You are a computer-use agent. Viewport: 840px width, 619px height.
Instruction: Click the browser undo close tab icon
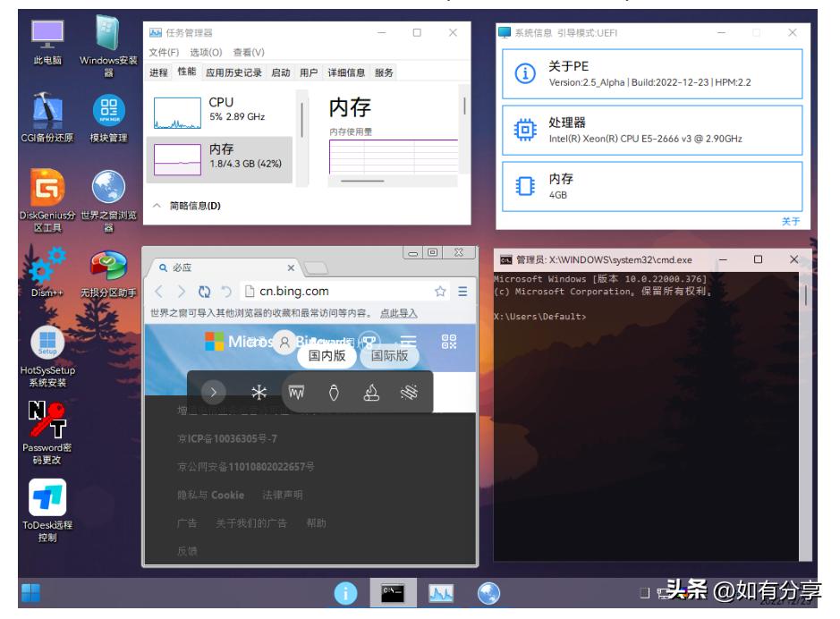coord(226,292)
